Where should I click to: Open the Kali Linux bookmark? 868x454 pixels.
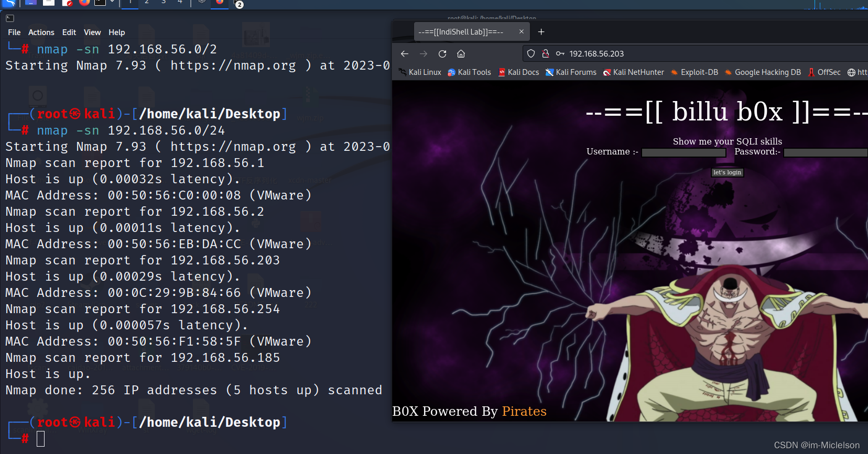420,72
